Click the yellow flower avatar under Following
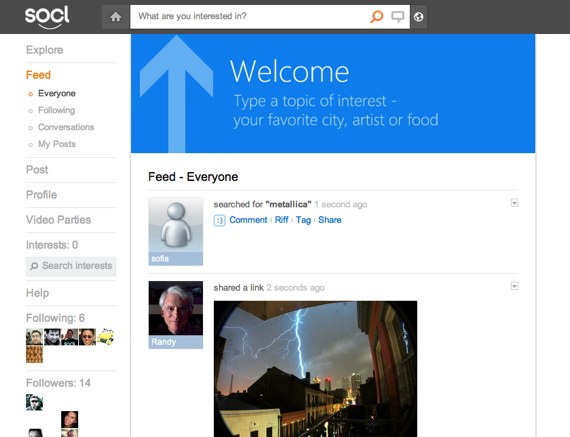This screenshot has height=437, width=570. [105, 337]
